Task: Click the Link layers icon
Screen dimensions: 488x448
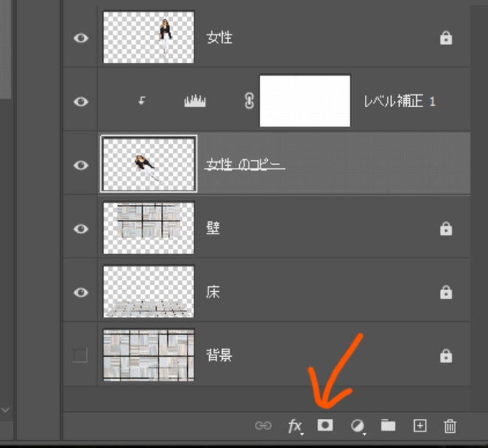Action: 263,426
